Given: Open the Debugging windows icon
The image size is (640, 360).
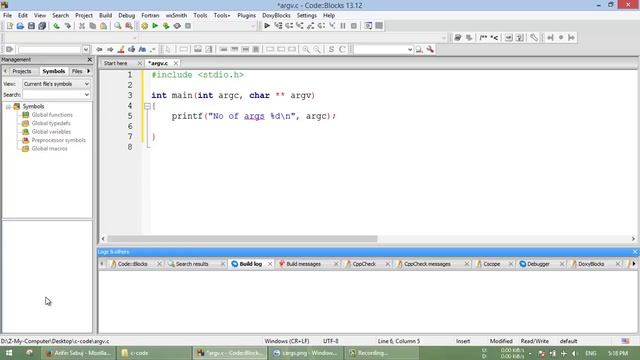Looking at the screenshot, I should [368, 26].
